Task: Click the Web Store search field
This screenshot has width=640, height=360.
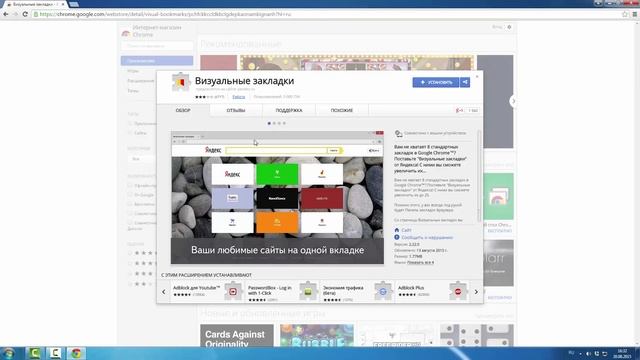Action: (157, 46)
